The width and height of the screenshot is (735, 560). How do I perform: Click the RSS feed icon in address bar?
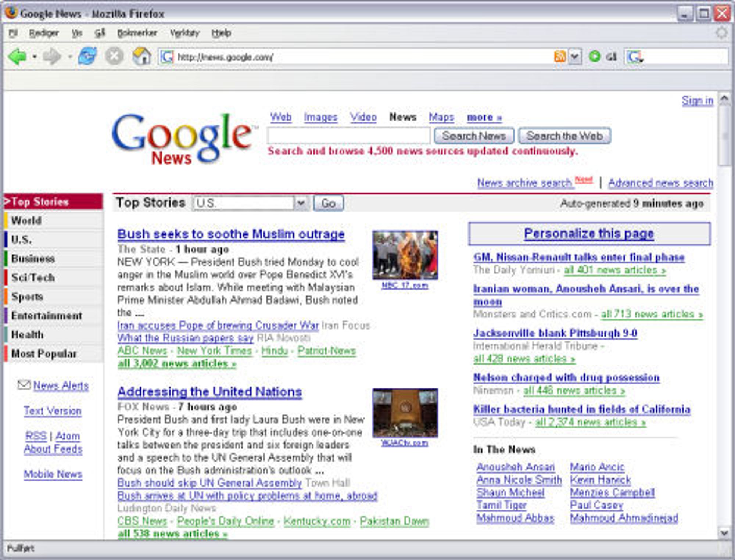(x=560, y=57)
